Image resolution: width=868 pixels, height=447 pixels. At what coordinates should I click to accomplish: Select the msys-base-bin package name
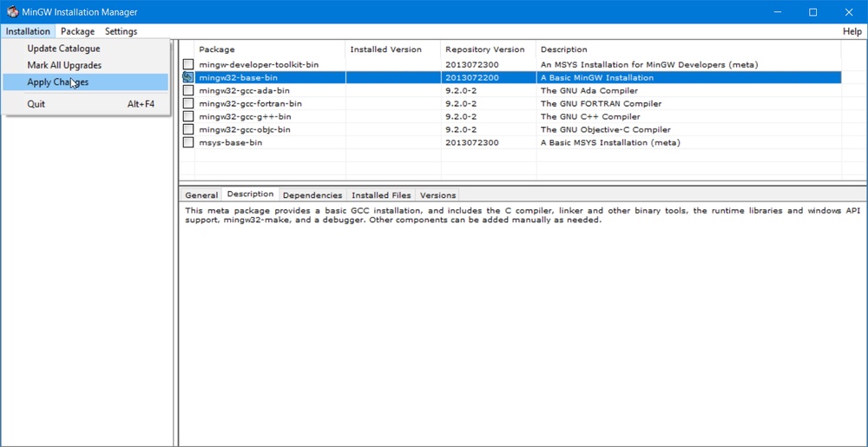[230, 142]
